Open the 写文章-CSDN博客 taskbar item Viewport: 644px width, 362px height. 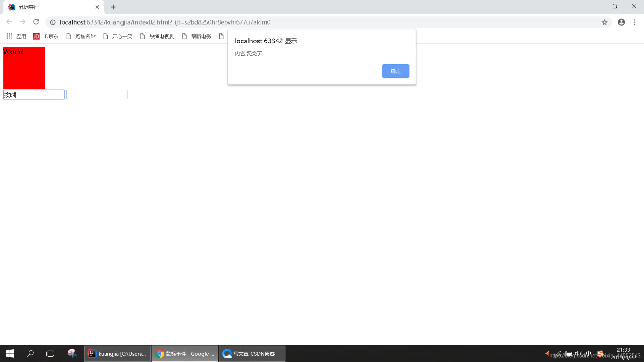point(252,354)
